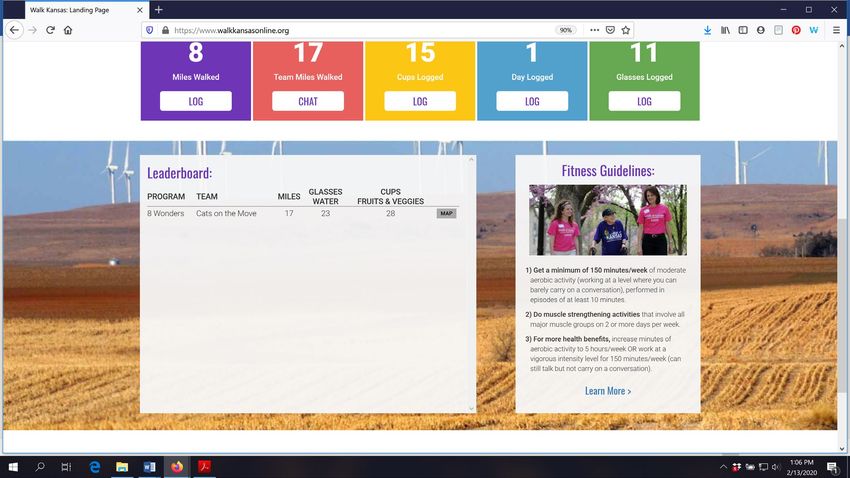Click the leaderboard panel scroll up arrow
This screenshot has height=478, width=850.
471,160
